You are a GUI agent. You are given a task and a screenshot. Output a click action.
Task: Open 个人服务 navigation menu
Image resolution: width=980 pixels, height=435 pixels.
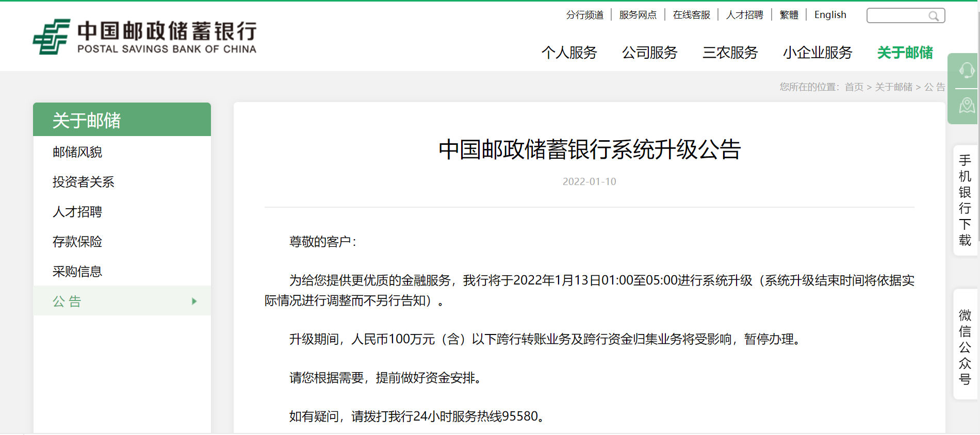pyautogui.click(x=569, y=53)
